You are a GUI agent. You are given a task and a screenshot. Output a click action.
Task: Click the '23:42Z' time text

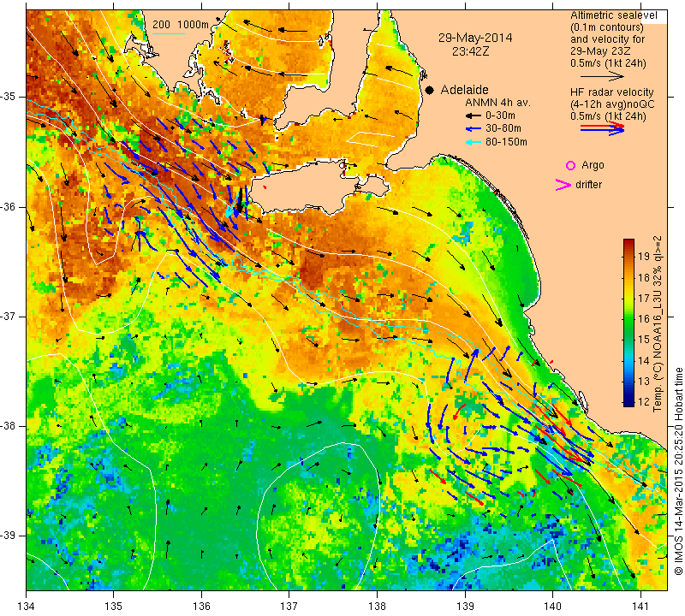tap(470, 51)
